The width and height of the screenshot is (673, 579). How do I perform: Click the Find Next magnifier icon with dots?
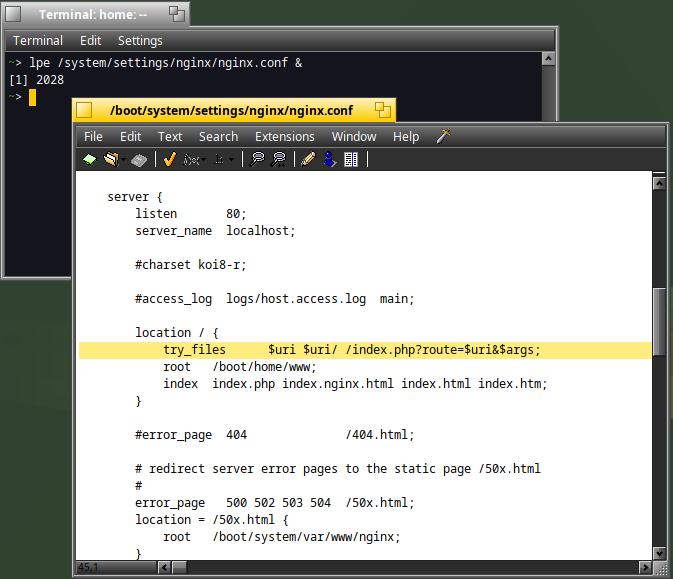279,159
